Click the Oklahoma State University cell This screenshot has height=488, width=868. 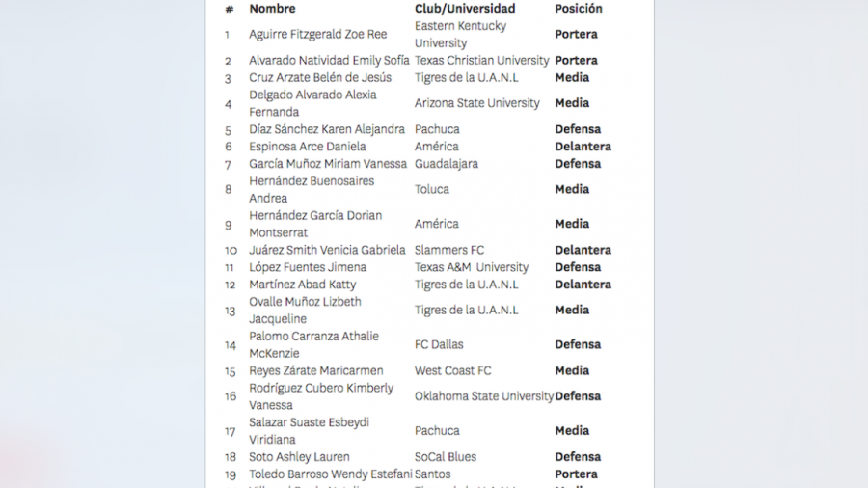point(484,396)
